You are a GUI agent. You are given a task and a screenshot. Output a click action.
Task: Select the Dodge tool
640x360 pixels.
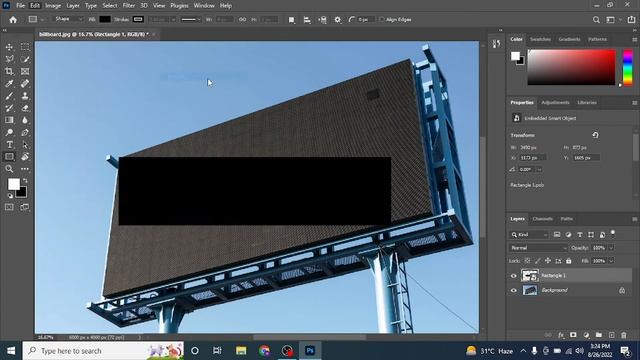[x=9, y=132]
